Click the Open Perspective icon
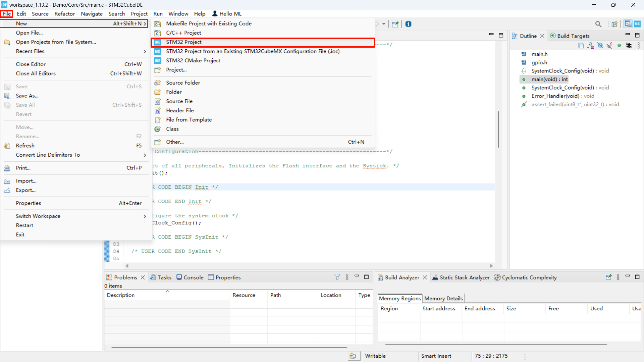The height and width of the screenshot is (362, 644). point(614,24)
